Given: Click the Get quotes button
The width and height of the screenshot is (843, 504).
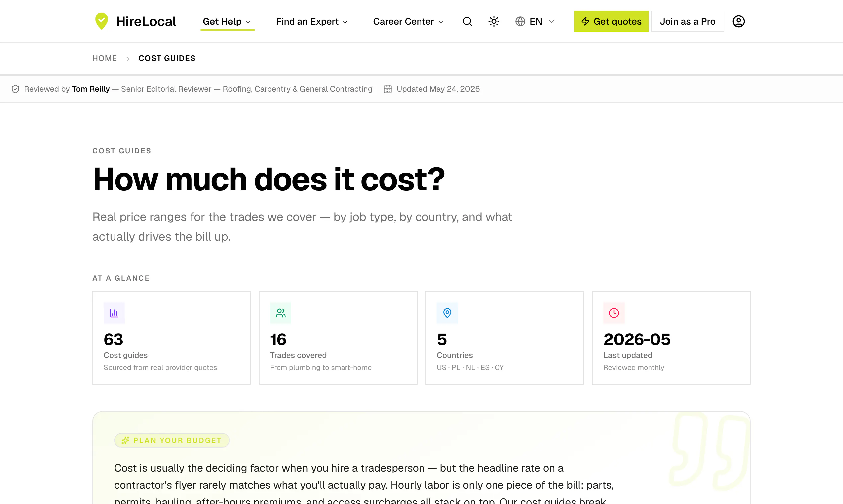Looking at the screenshot, I should coord(611,22).
